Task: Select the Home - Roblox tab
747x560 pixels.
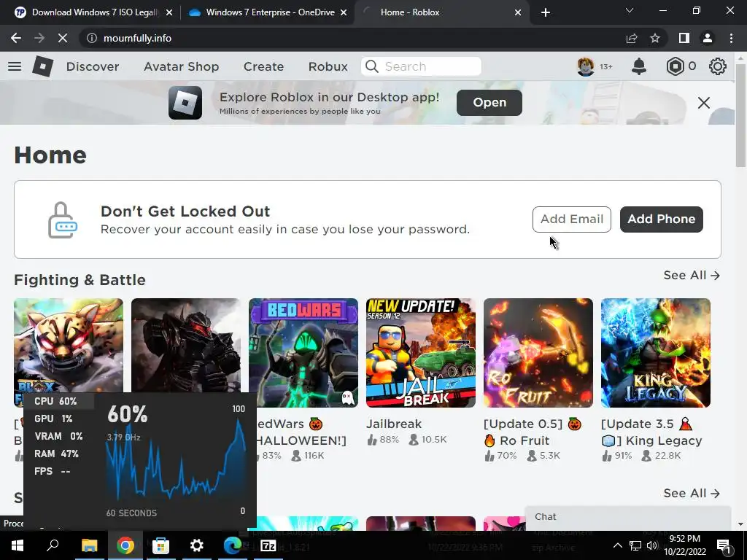Action: pyautogui.click(x=441, y=12)
